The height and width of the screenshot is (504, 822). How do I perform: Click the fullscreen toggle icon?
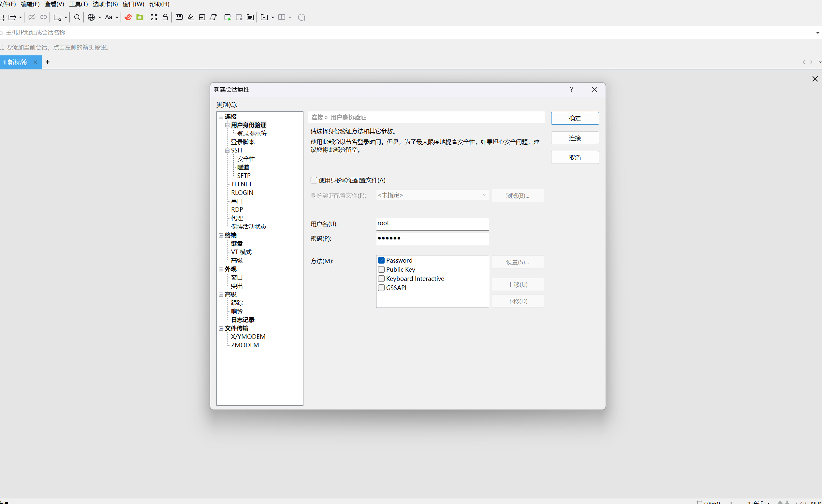(154, 17)
